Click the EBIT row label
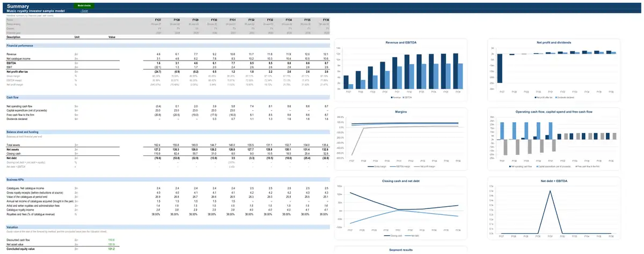644x254 pixels. [9, 67]
